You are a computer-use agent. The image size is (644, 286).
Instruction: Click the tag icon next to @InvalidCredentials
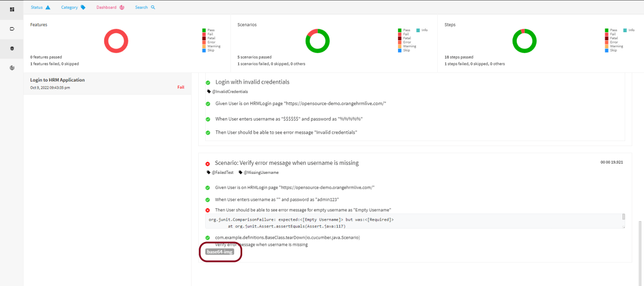coord(209,92)
